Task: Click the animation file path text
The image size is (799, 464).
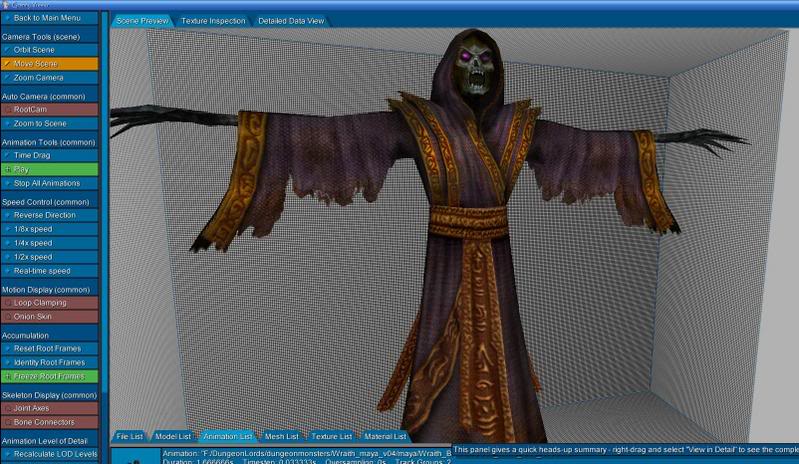Action: point(307,453)
